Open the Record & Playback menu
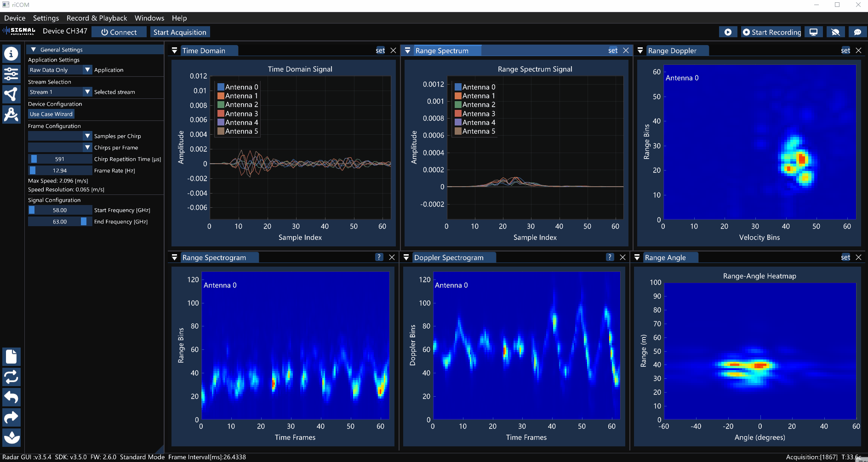 97,18
